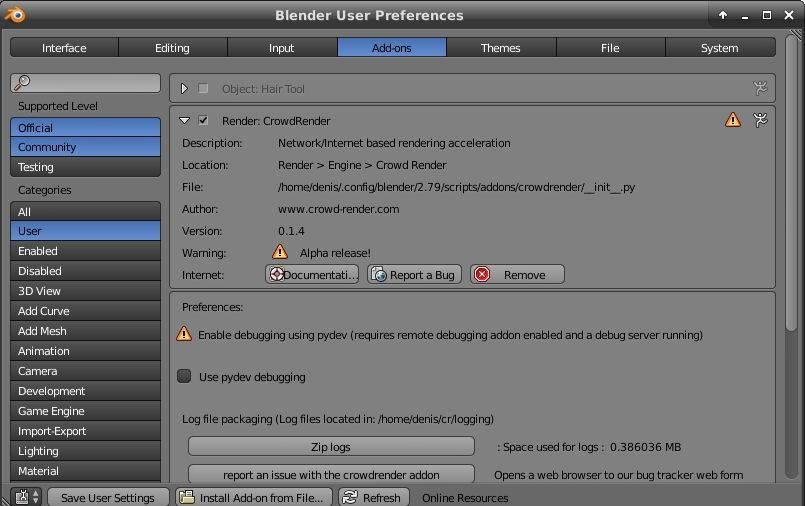Open the editor type selector arrows

tap(35, 497)
